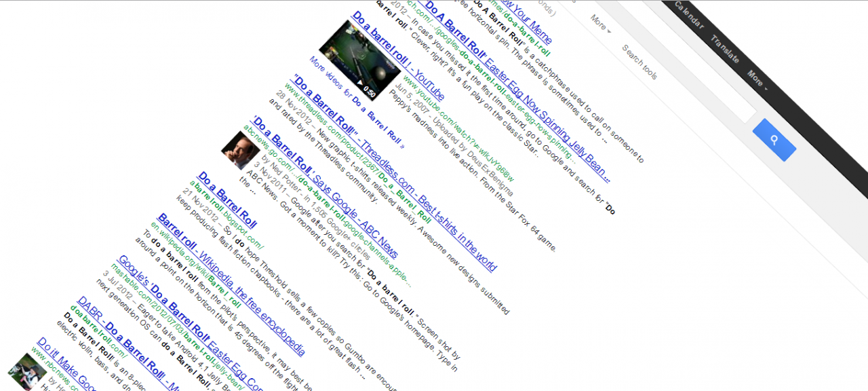Open the Search tools options
Viewport: 868px width, 391px height.
tap(639, 62)
